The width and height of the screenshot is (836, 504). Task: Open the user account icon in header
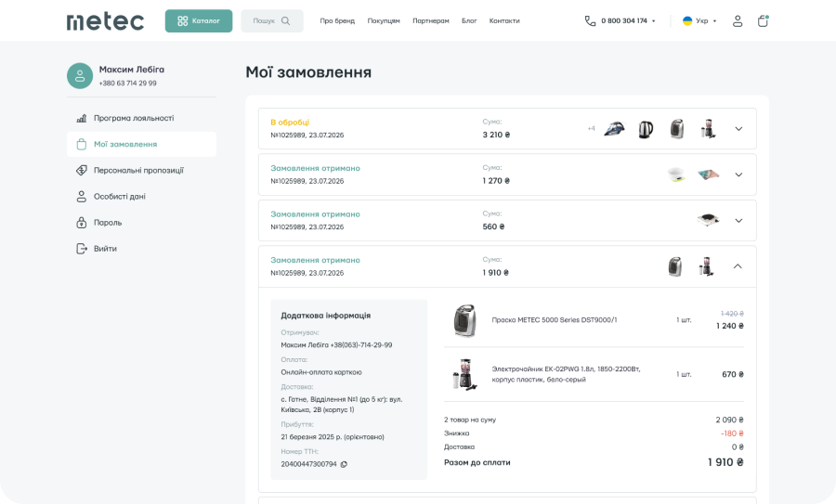[738, 20]
